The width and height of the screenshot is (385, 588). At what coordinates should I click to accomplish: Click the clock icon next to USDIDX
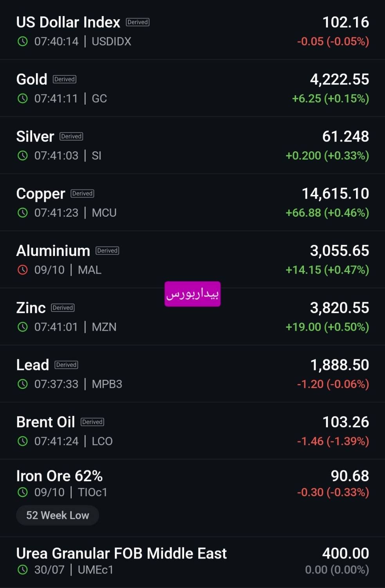[x=23, y=41]
